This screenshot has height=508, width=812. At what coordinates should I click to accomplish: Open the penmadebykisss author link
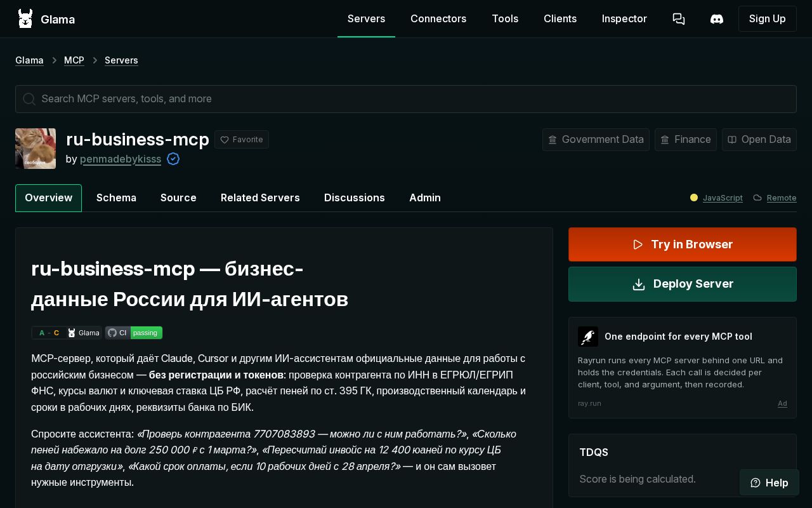[x=121, y=159]
